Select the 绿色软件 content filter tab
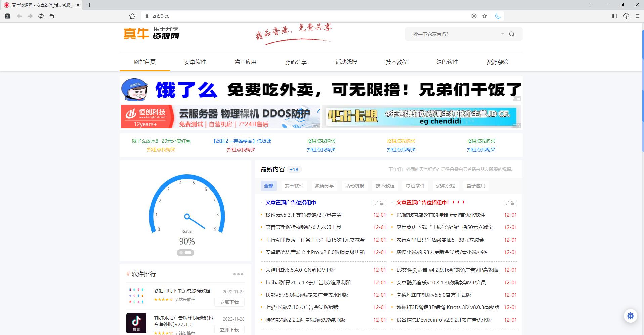 (x=415, y=186)
